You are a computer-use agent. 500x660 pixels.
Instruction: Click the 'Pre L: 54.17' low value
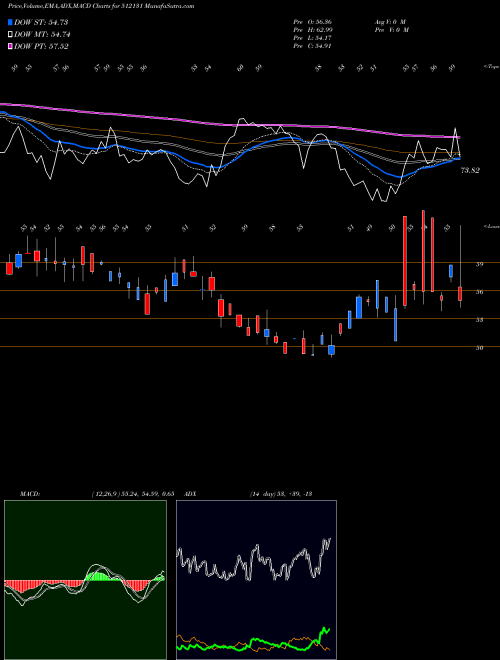pos(313,38)
